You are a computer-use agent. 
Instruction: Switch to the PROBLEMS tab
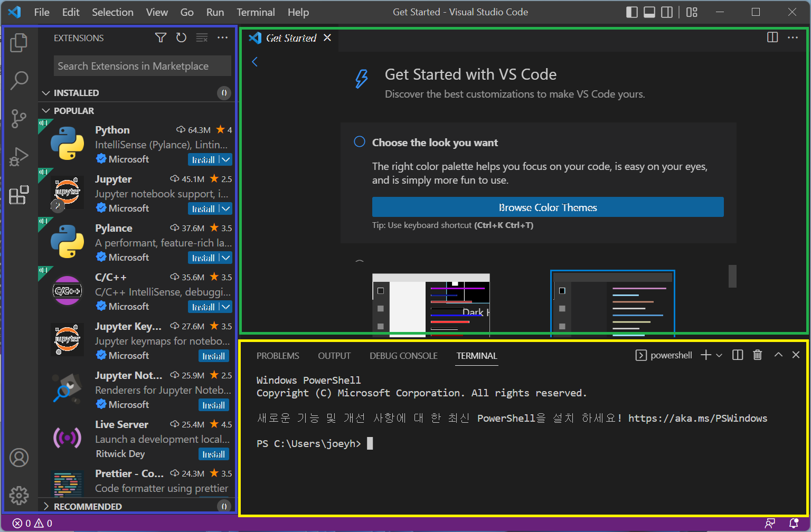point(278,356)
